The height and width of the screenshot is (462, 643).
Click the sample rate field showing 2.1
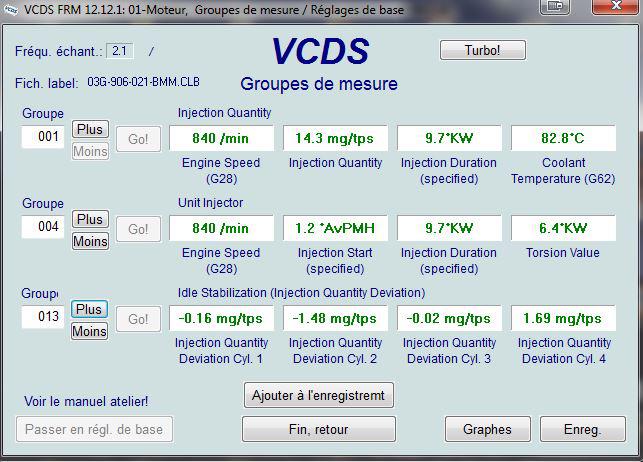120,51
